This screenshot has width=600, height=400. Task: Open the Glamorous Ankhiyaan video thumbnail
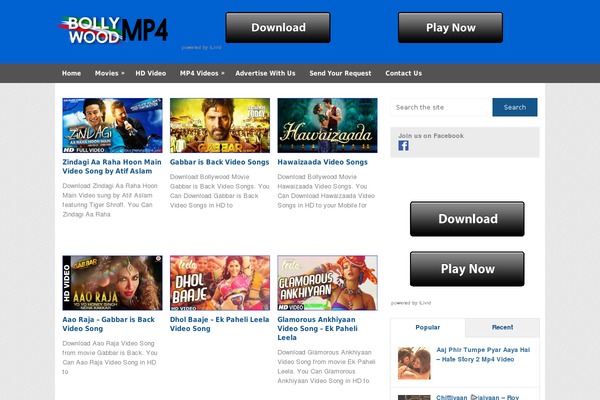(x=327, y=283)
